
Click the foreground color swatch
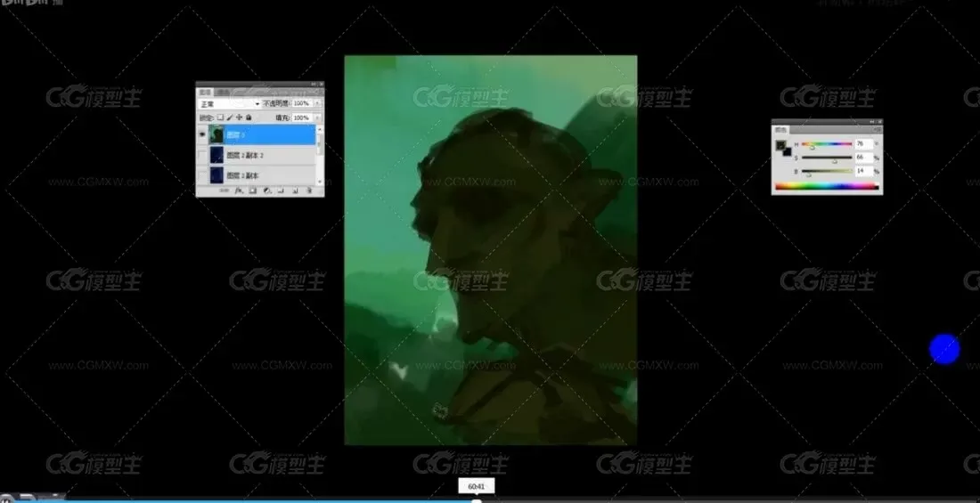[780, 145]
